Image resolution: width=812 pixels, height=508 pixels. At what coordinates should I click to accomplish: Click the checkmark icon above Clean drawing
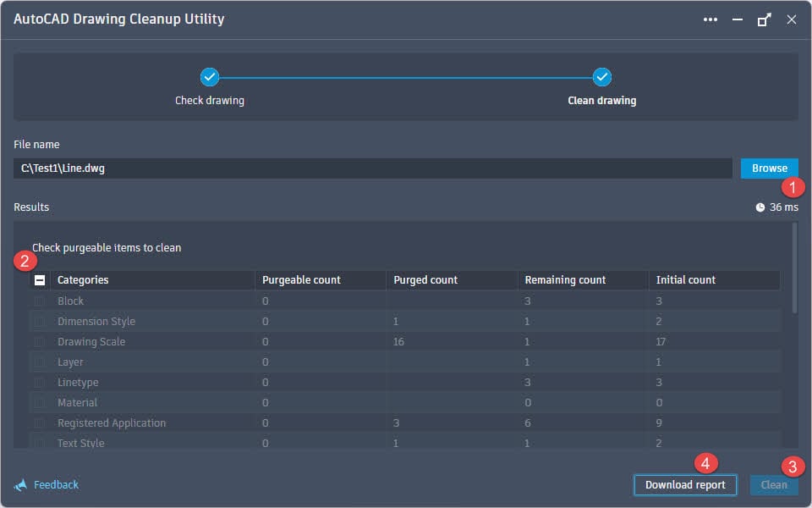point(602,76)
